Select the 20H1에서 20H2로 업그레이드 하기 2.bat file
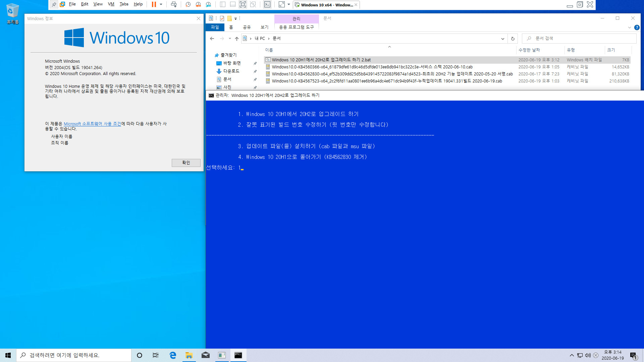 tap(447, 60)
